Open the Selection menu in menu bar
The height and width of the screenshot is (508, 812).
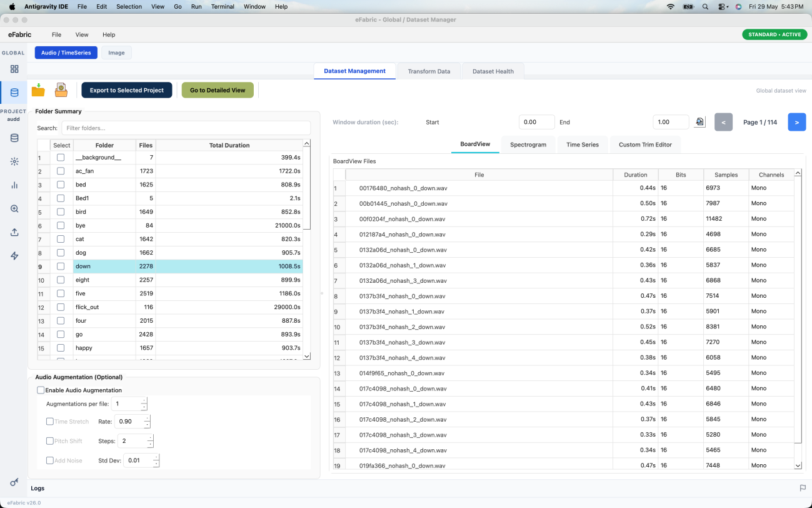[x=129, y=6]
